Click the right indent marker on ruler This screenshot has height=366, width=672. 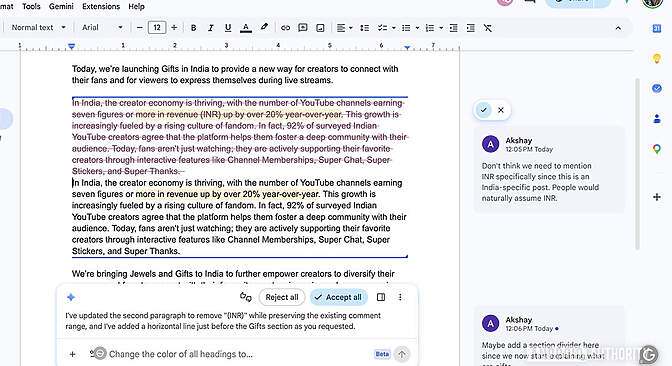click(x=407, y=48)
